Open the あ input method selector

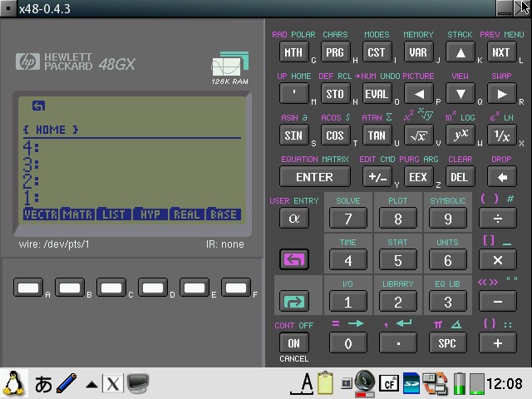coord(43,384)
